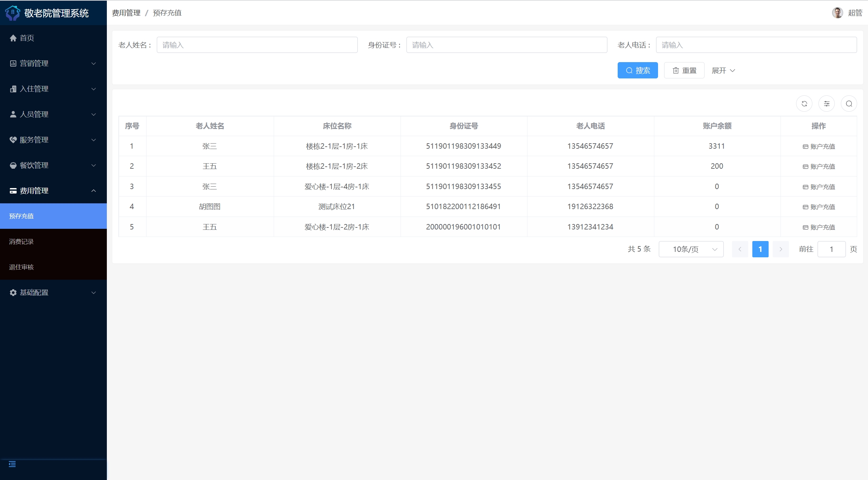
Task: Recharge account for 胡图图
Action: 818,207
